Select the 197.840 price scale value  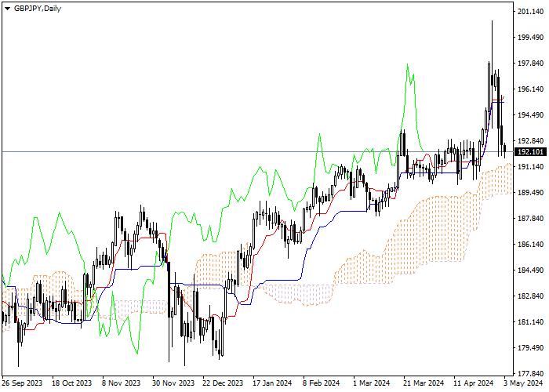[x=530, y=64]
